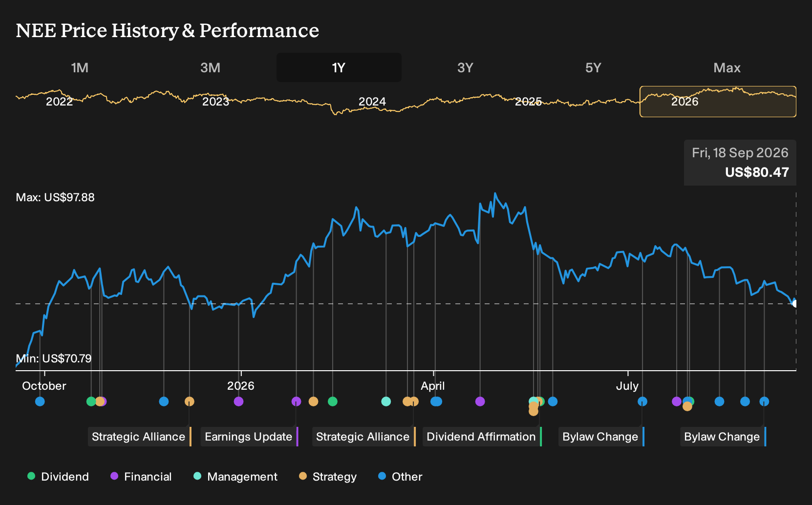Switch to the 3Y time range
The width and height of the screenshot is (812, 505).
pyautogui.click(x=465, y=67)
